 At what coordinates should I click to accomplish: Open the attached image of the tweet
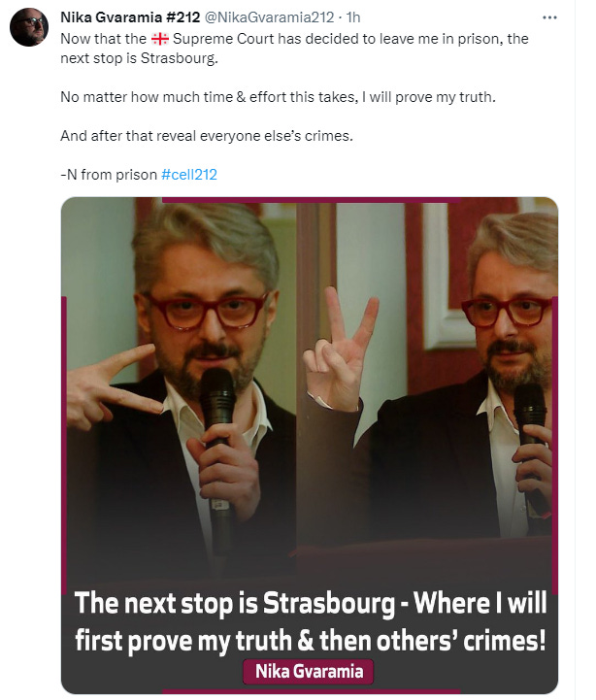click(x=310, y=445)
